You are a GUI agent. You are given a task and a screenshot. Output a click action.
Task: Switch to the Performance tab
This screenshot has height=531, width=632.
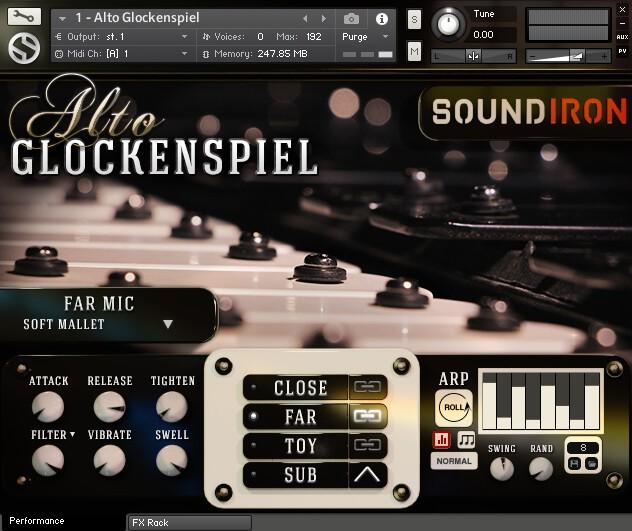pyautogui.click(x=37, y=521)
